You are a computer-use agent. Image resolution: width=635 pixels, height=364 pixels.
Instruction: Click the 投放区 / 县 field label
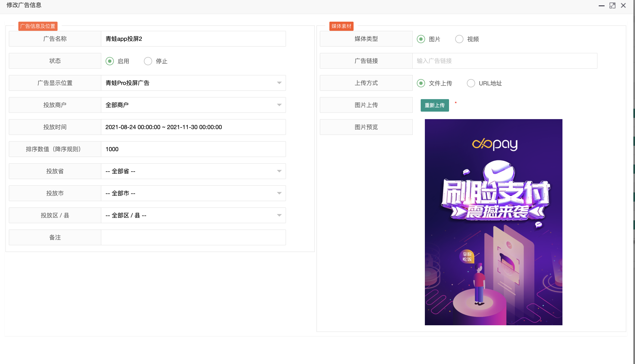point(55,215)
